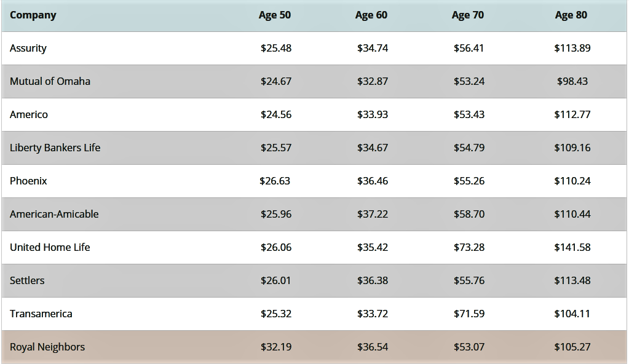Select the Assurity company name
629x364 pixels.
point(28,48)
